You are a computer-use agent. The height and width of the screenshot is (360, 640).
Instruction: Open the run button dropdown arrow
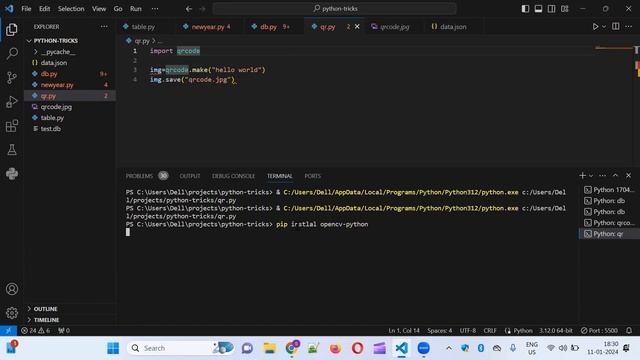604,27
